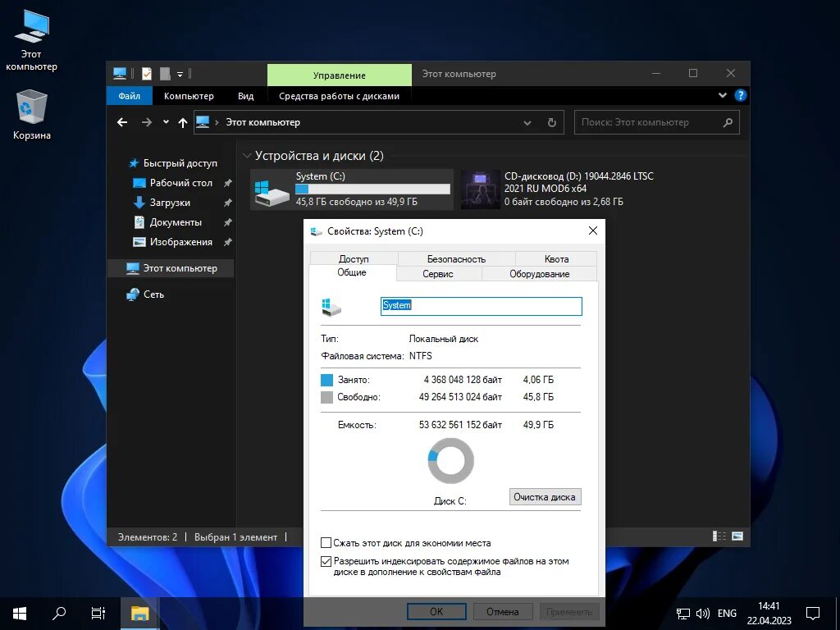Open the quick access toolbar customize arrow
Screen dimensions: 840x630
[x=180, y=74]
